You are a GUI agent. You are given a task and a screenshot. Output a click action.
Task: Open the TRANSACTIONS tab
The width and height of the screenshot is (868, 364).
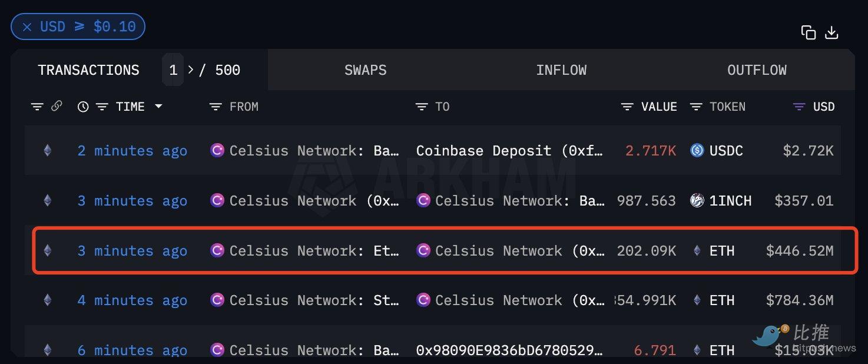tap(89, 70)
